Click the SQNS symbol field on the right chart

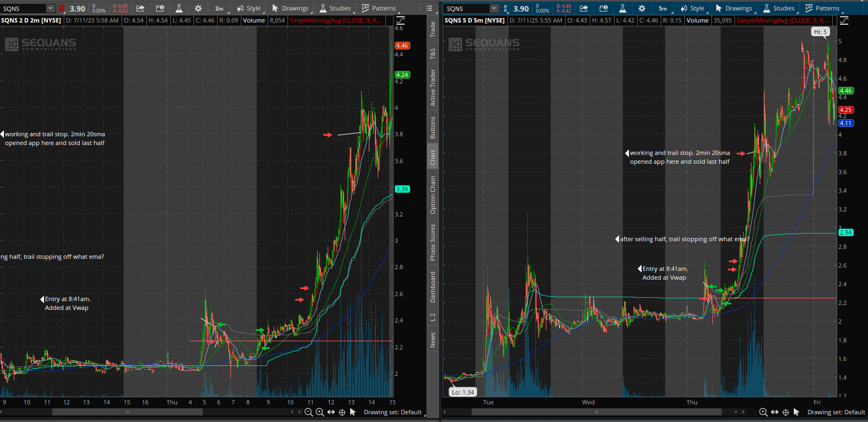(x=467, y=9)
